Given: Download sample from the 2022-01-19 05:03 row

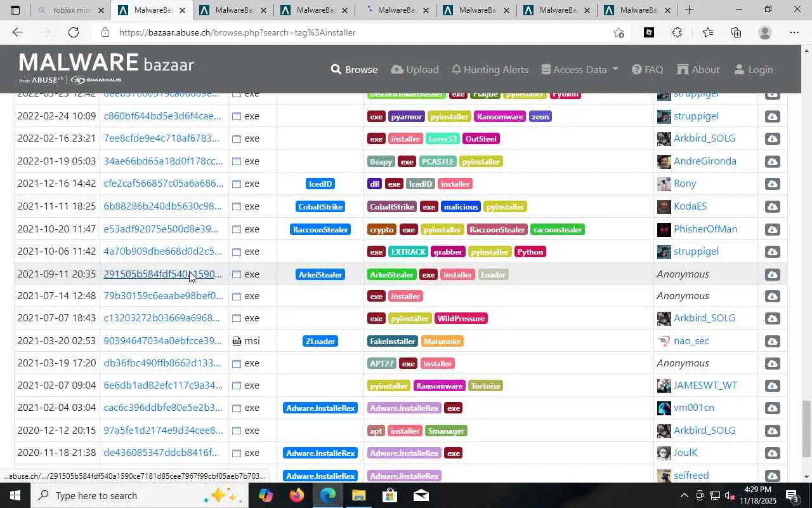Looking at the screenshot, I should tap(772, 162).
